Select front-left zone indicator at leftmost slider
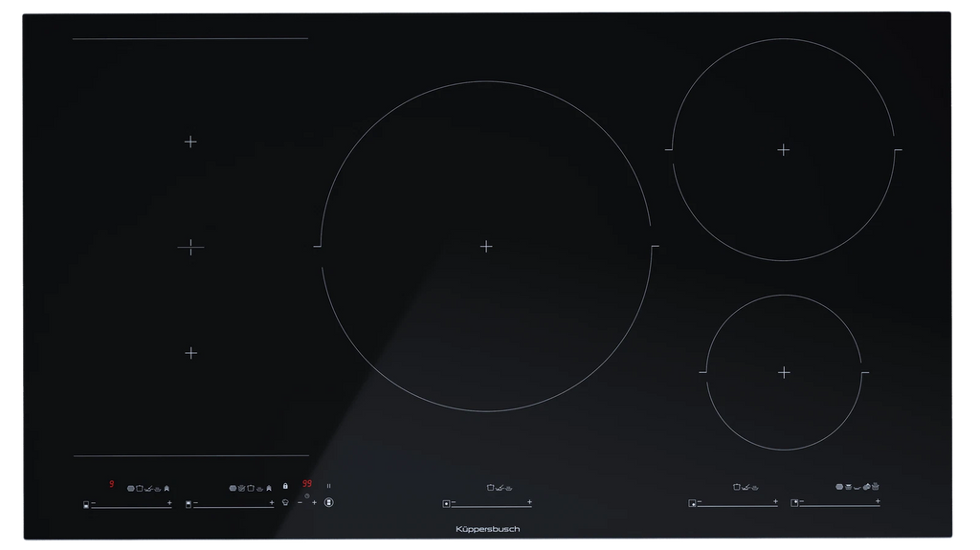This screenshot has height=550, width=980. (x=86, y=504)
